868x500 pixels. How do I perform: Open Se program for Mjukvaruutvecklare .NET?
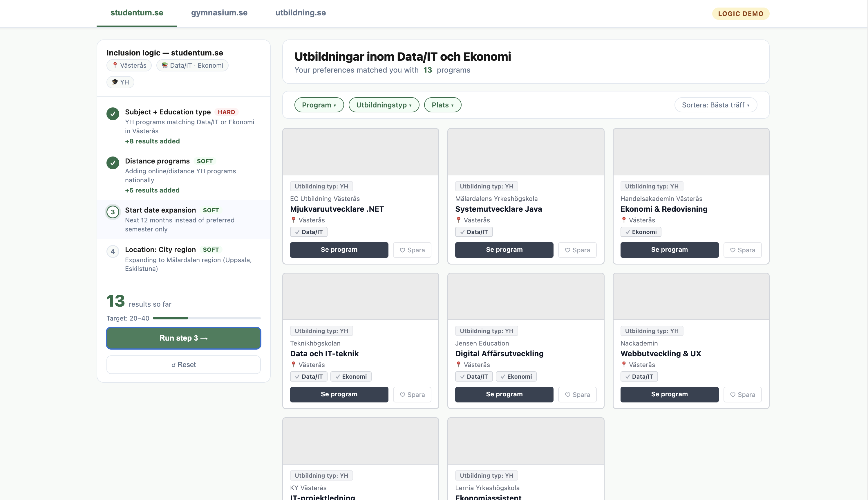pos(339,250)
